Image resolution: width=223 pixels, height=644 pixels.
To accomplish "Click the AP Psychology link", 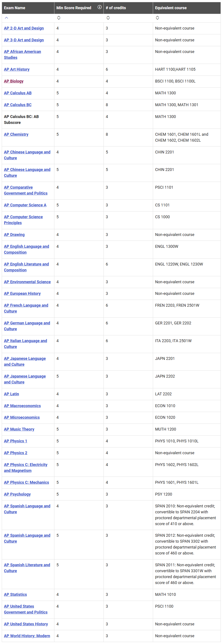I will coord(17,494).
